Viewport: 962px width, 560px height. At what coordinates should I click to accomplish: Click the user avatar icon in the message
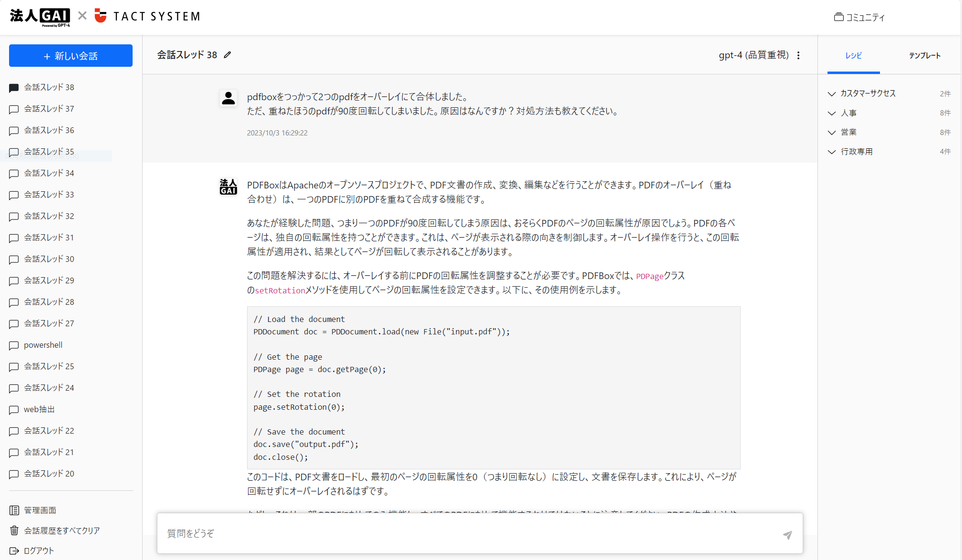228,98
